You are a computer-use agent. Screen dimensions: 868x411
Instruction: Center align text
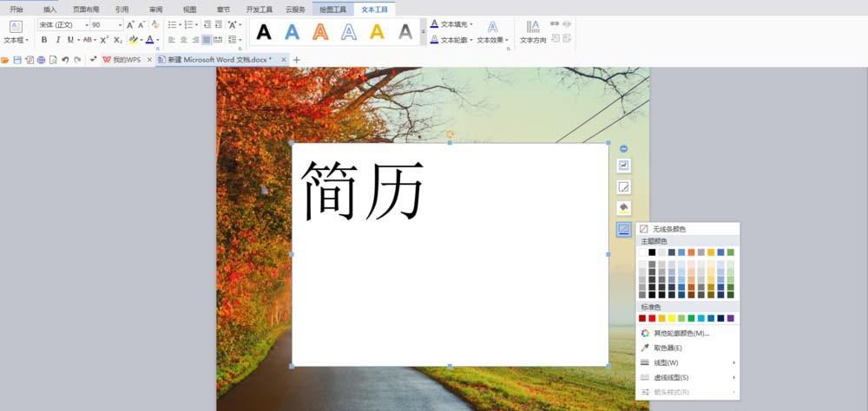(183, 40)
